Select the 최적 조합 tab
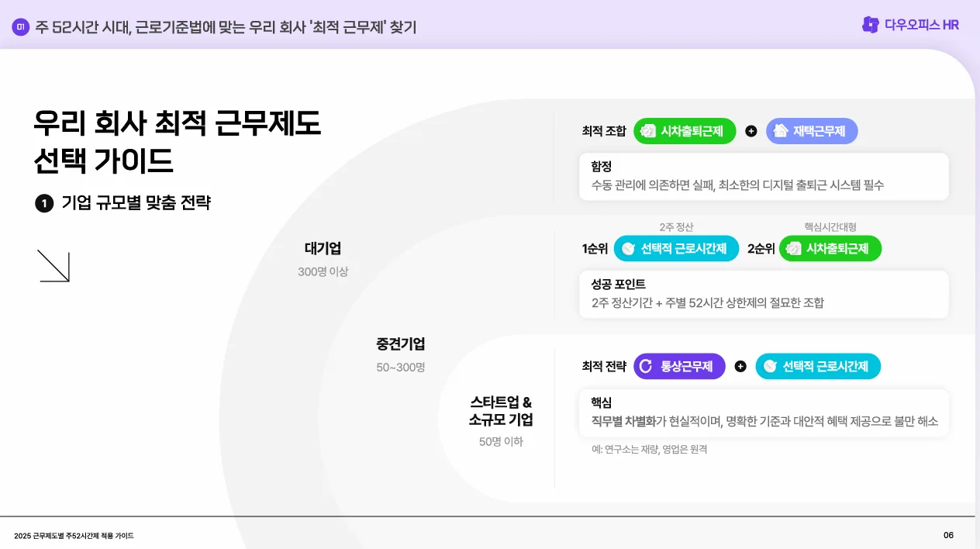This screenshot has height=549, width=980. [x=604, y=131]
